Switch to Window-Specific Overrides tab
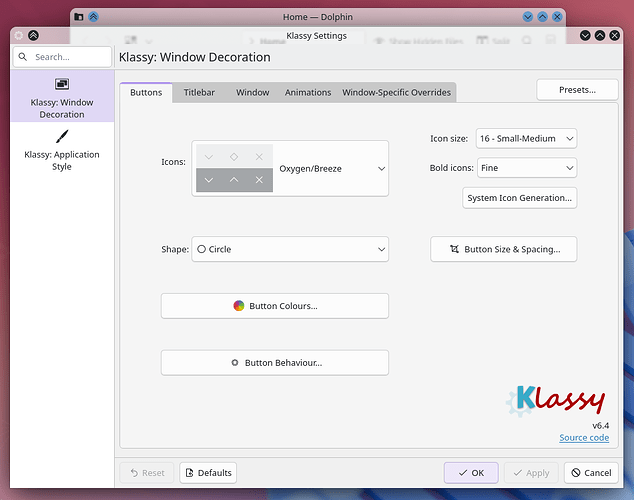 [396, 93]
